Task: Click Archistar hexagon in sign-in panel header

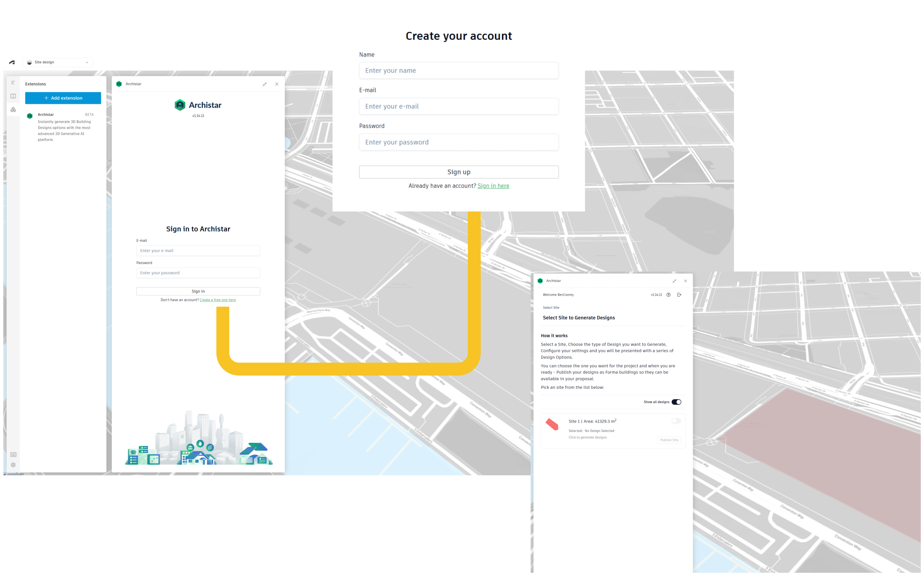Action: [x=119, y=84]
